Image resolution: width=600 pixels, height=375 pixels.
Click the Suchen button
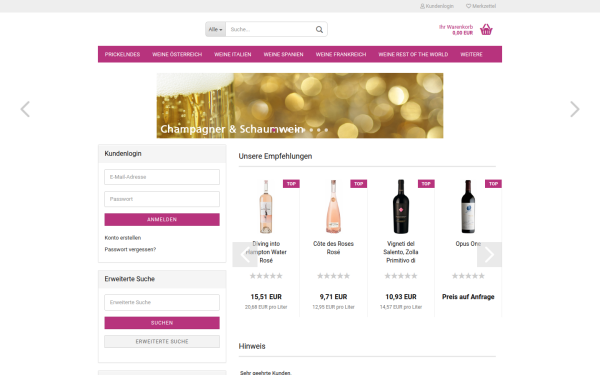(x=162, y=323)
